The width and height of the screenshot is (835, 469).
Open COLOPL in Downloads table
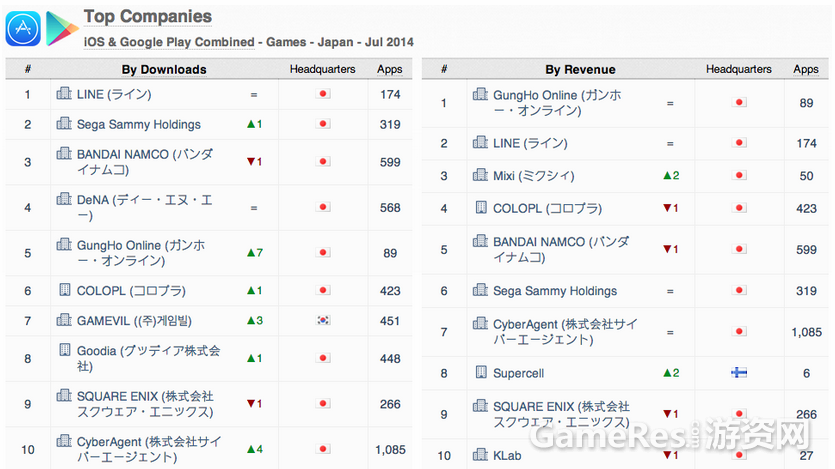[x=131, y=291]
